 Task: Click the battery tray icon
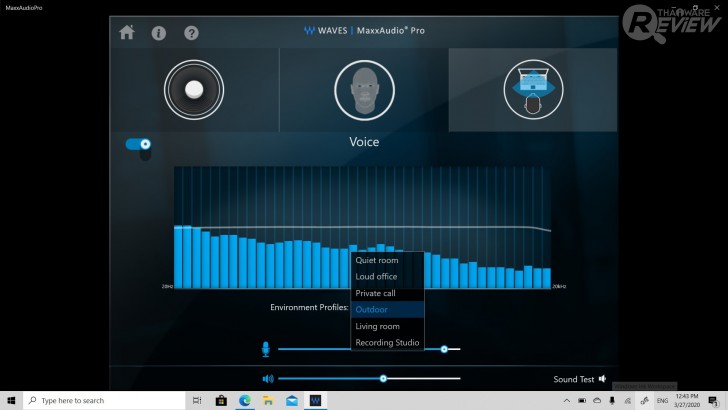pyautogui.click(x=582, y=400)
